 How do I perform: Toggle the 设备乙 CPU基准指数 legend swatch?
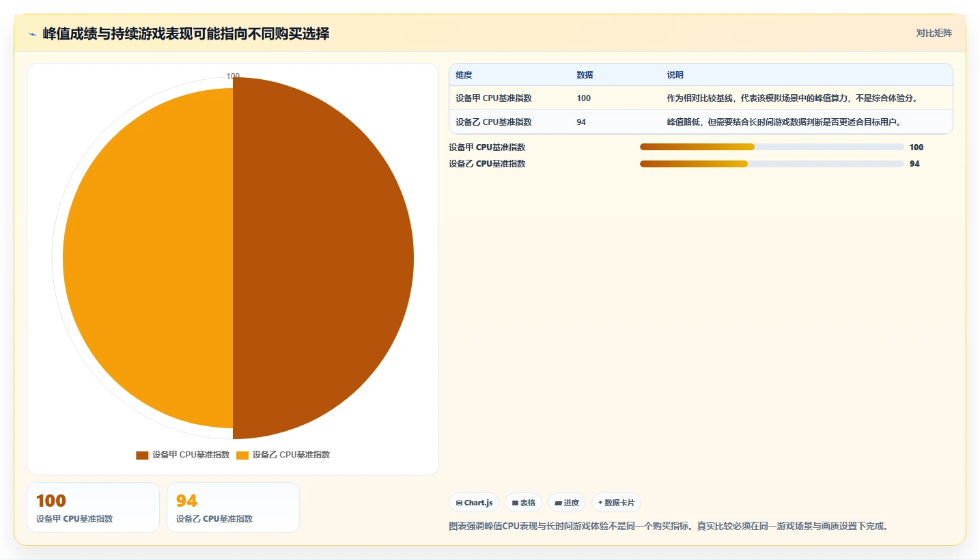242,455
